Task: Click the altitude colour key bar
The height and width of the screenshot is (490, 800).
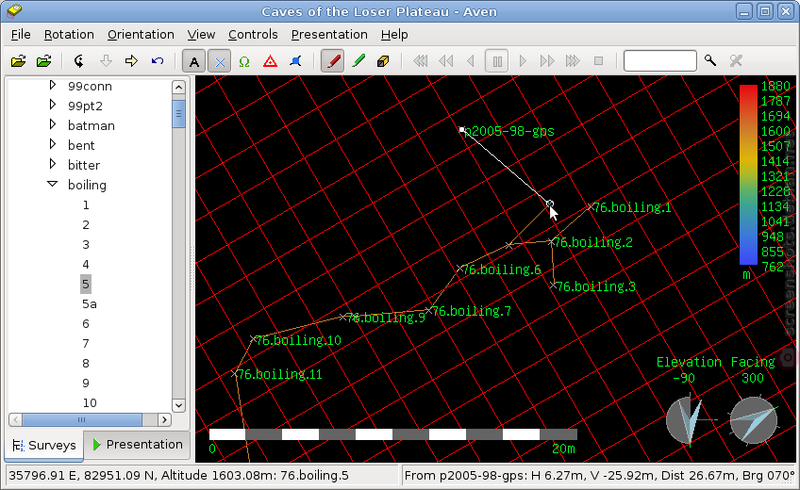Action: coord(748,175)
